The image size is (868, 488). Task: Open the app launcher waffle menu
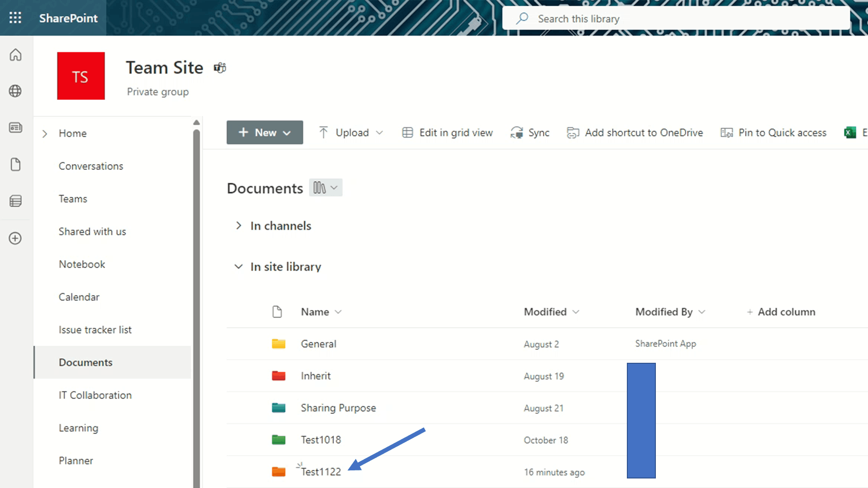pos(15,18)
